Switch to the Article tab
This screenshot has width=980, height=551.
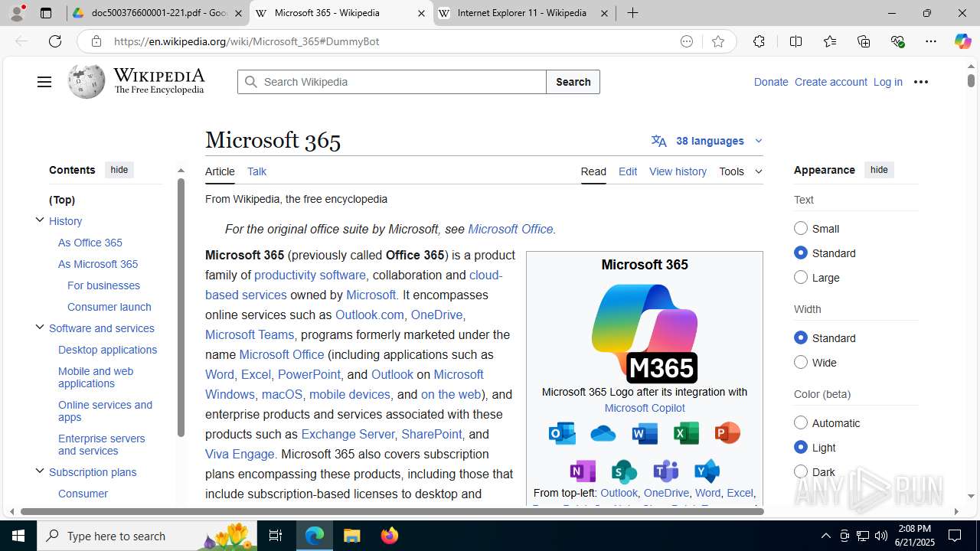coord(220,171)
